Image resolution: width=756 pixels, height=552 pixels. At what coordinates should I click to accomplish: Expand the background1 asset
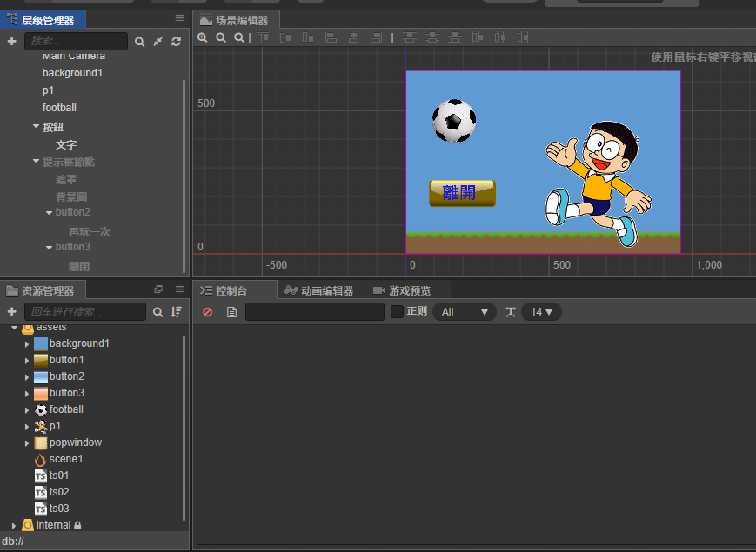pyautogui.click(x=27, y=344)
